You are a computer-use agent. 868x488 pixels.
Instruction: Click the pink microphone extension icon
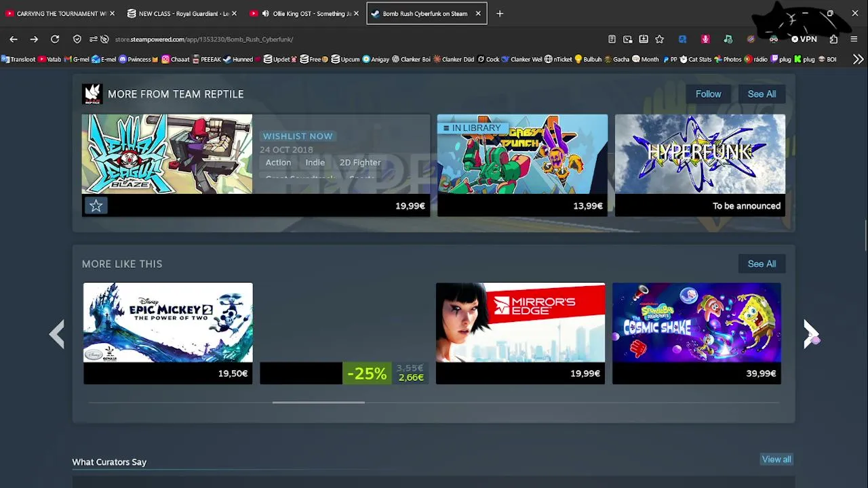pos(705,39)
